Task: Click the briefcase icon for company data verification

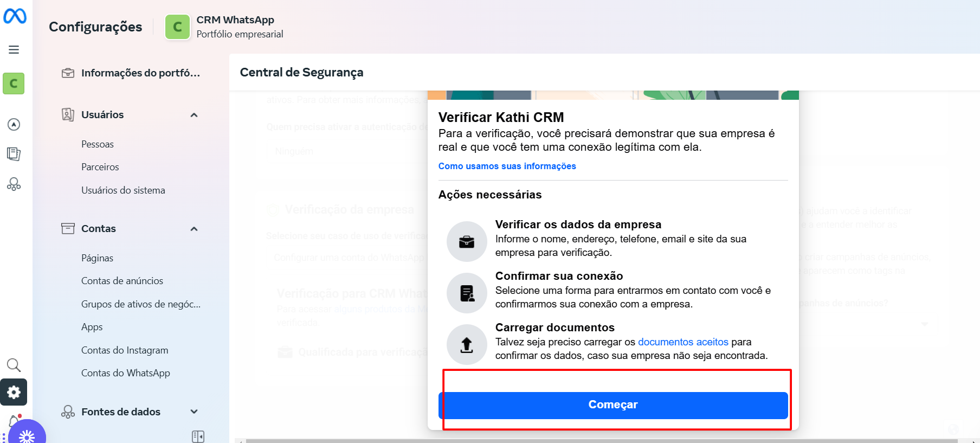Action: click(466, 241)
